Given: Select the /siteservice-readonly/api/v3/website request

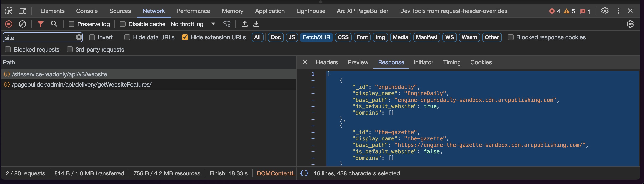Looking at the screenshot, I should coord(149,74).
